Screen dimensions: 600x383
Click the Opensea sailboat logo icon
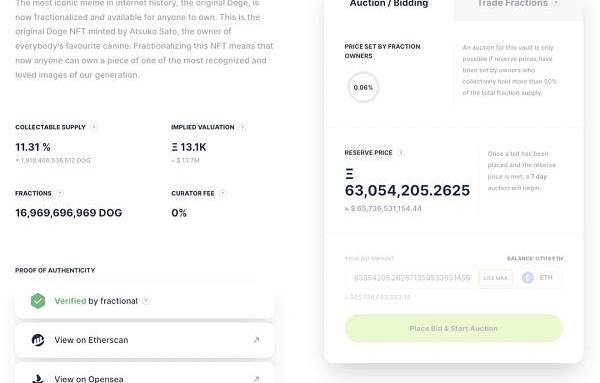(x=38, y=379)
